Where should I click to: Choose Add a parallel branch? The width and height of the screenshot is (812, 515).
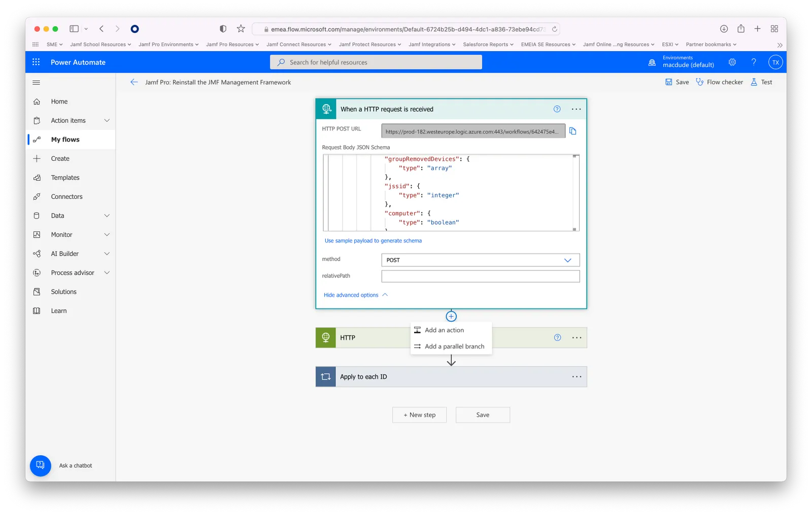pyautogui.click(x=454, y=347)
